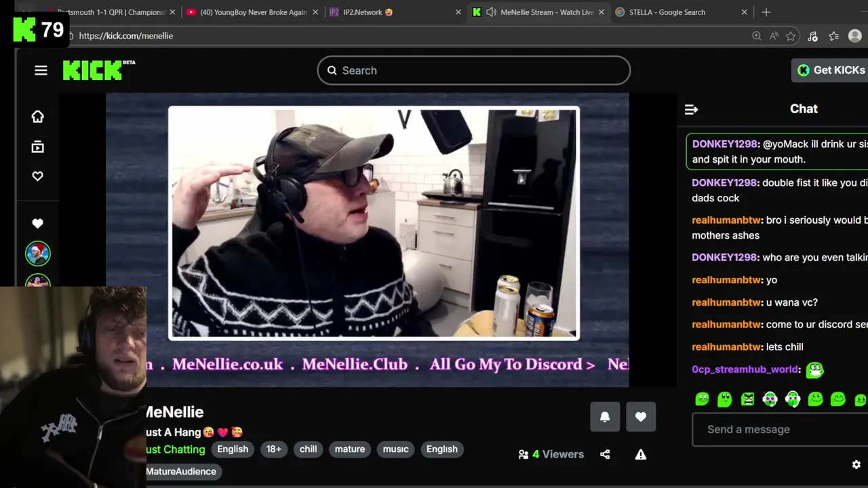Activate the Read aloud icon in address bar
This screenshot has width=868, height=488.
pos(774,36)
